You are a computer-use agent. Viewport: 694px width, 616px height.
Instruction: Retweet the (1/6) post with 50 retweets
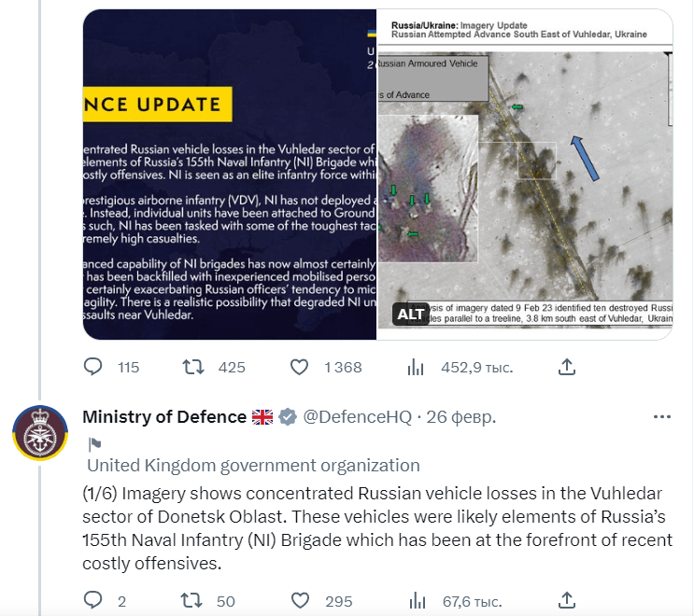pyautogui.click(x=191, y=600)
